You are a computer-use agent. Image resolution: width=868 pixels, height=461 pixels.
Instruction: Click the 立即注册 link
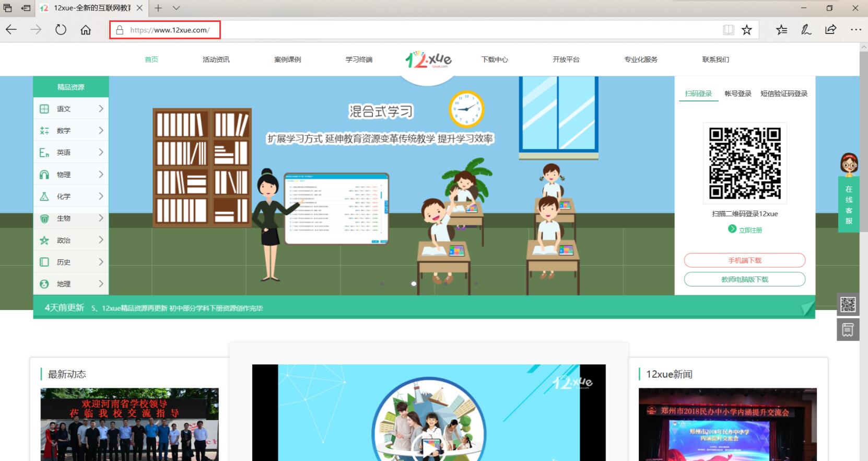750,230
